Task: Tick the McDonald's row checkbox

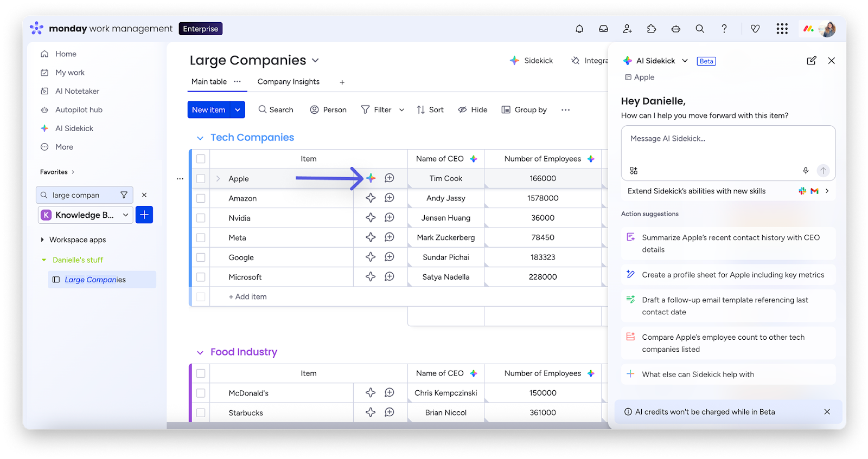Action: tap(201, 393)
